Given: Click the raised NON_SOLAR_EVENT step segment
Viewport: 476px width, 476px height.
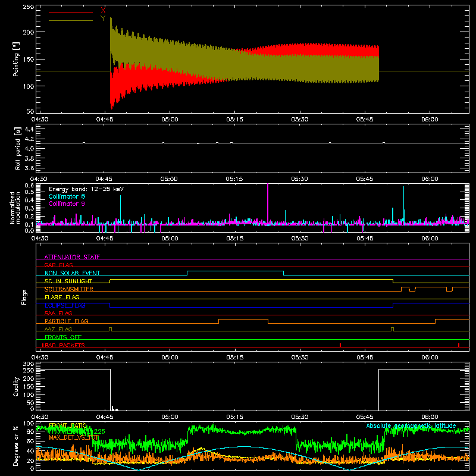Looking at the screenshot, I should 235,271.
